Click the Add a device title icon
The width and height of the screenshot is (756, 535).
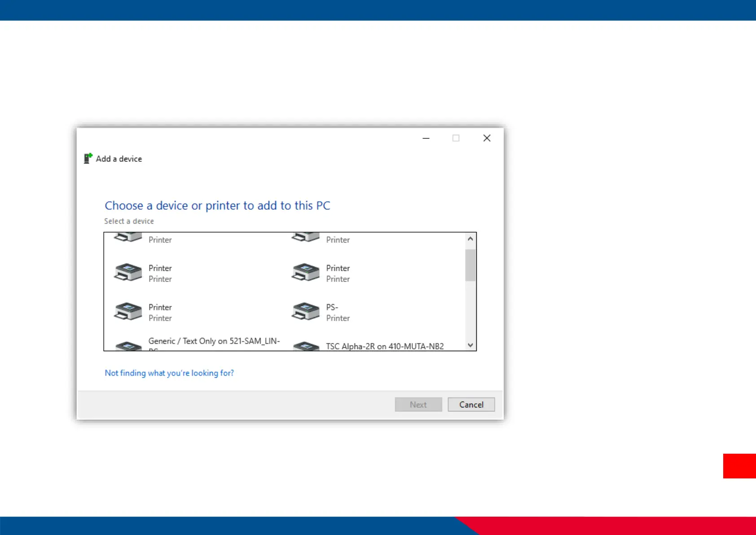point(88,159)
